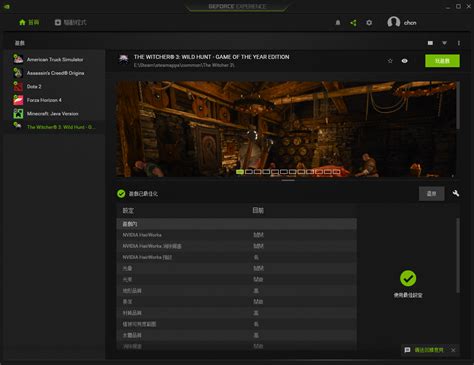Click the Witcher 3 tavern screenshot preview

pyautogui.click(x=286, y=129)
